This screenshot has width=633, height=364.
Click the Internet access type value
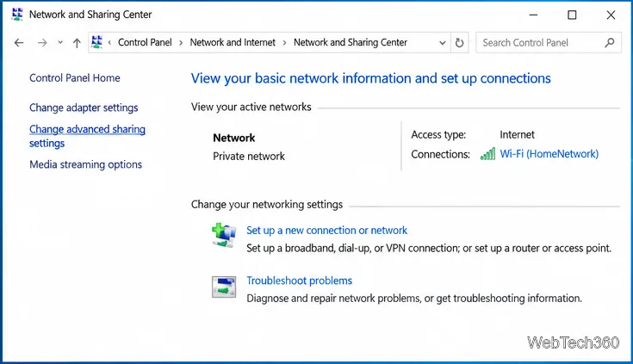tap(517, 135)
